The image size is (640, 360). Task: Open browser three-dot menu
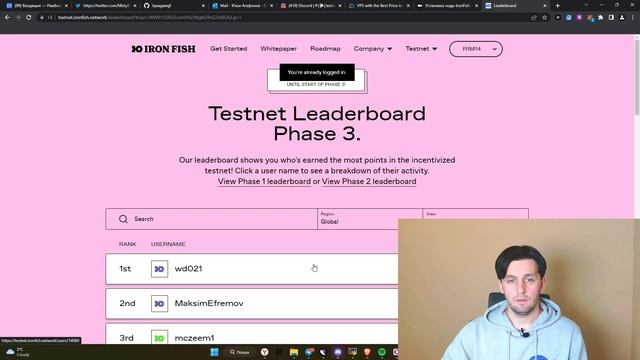click(633, 18)
